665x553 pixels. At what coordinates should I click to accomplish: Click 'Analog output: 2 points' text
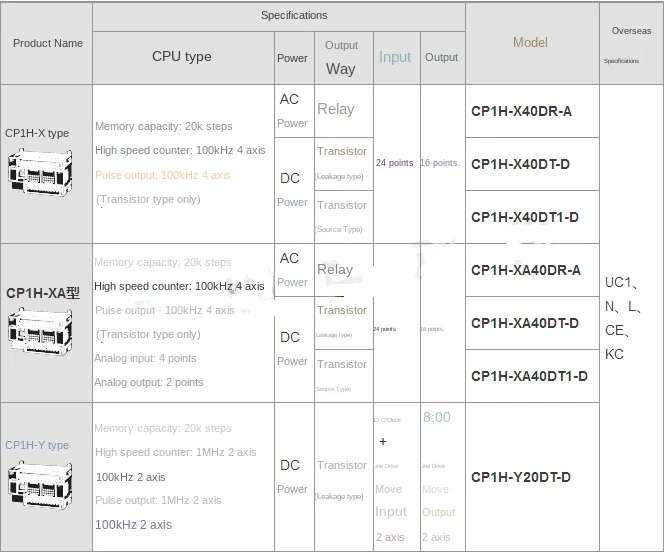(x=148, y=383)
